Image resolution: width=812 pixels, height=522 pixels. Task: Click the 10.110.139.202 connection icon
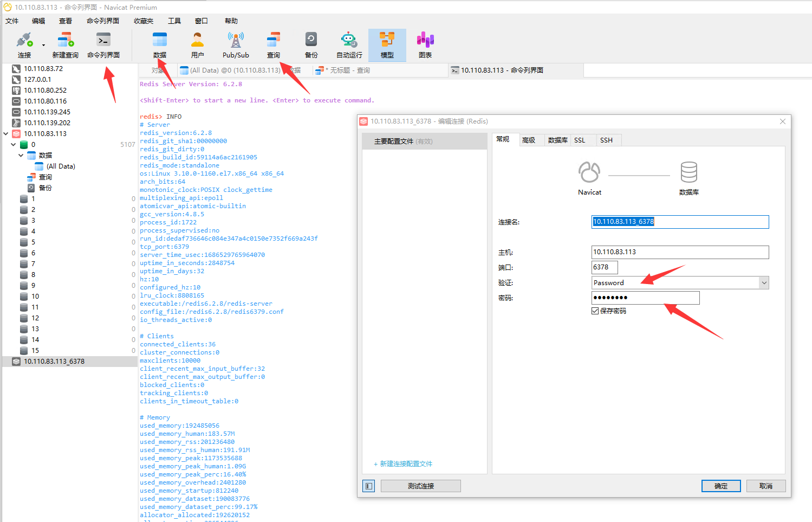16,123
